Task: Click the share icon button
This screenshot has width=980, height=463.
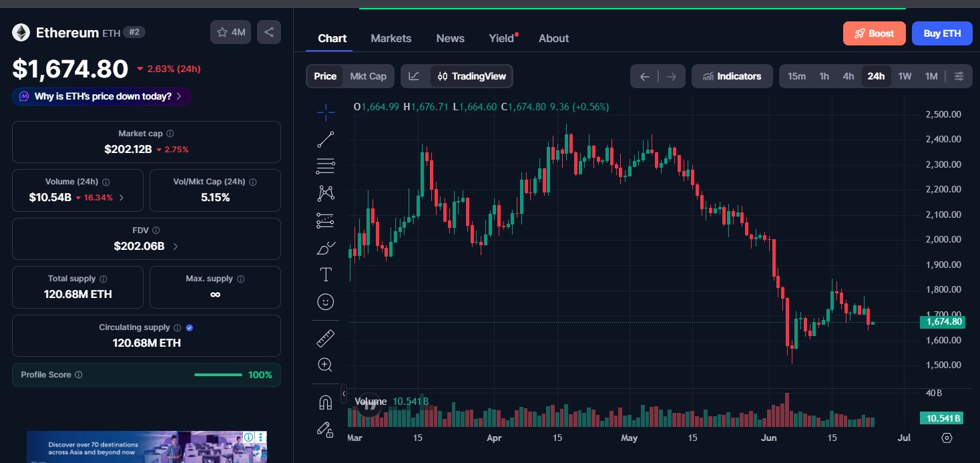Action: pyautogui.click(x=269, y=32)
